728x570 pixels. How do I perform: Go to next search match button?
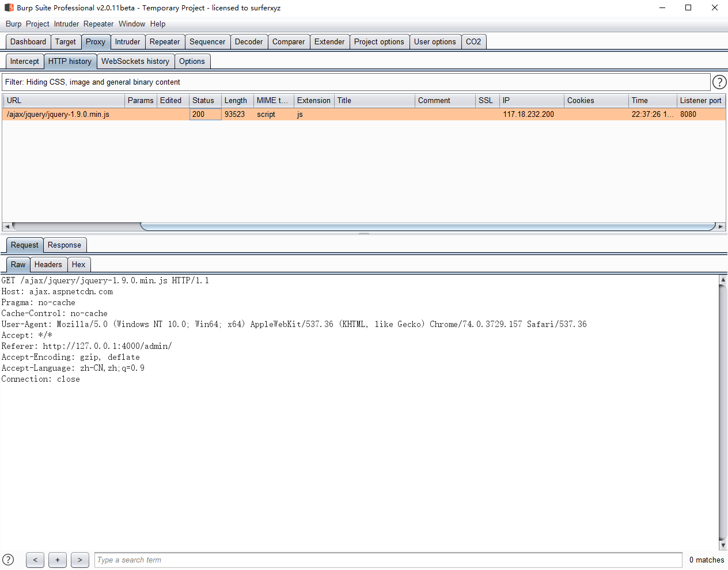pos(80,560)
